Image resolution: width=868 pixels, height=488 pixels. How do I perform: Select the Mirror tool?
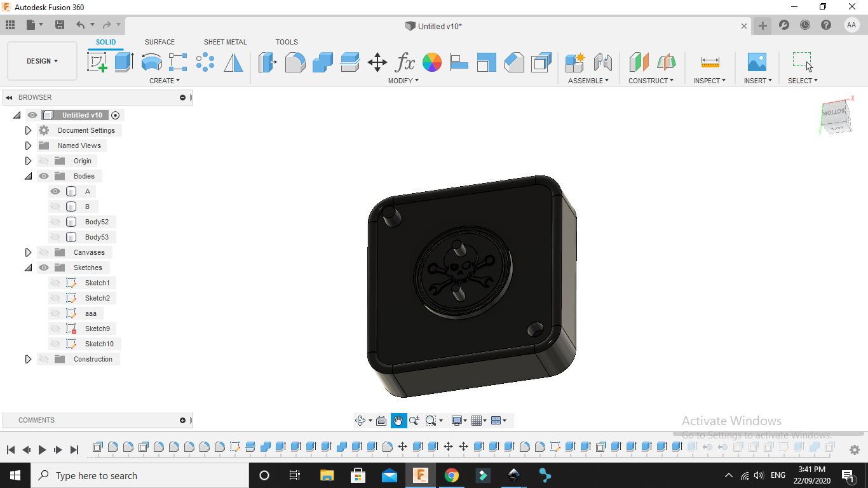click(x=233, y=62)
